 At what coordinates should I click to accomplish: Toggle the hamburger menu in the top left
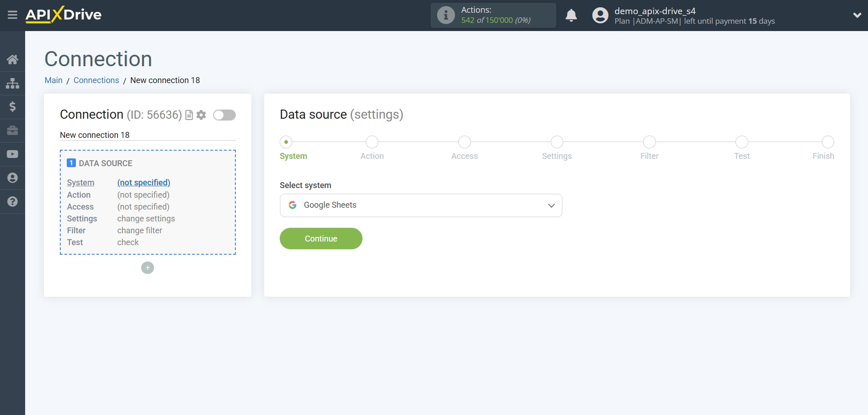12,15
